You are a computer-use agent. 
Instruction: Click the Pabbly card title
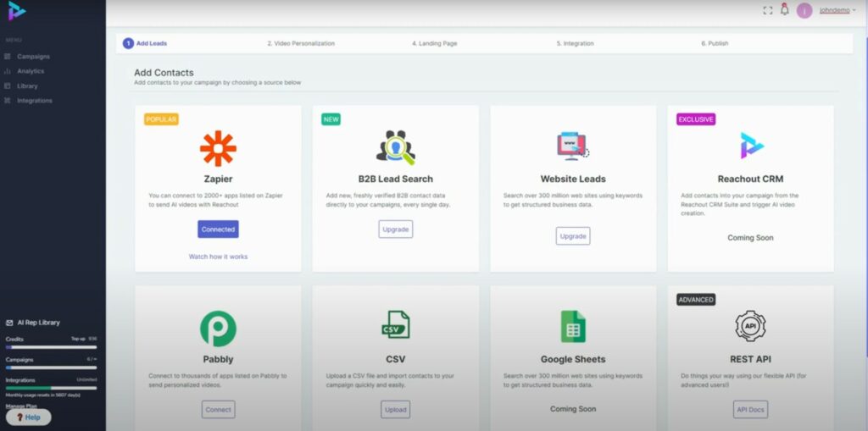click(x=218, y=359)
